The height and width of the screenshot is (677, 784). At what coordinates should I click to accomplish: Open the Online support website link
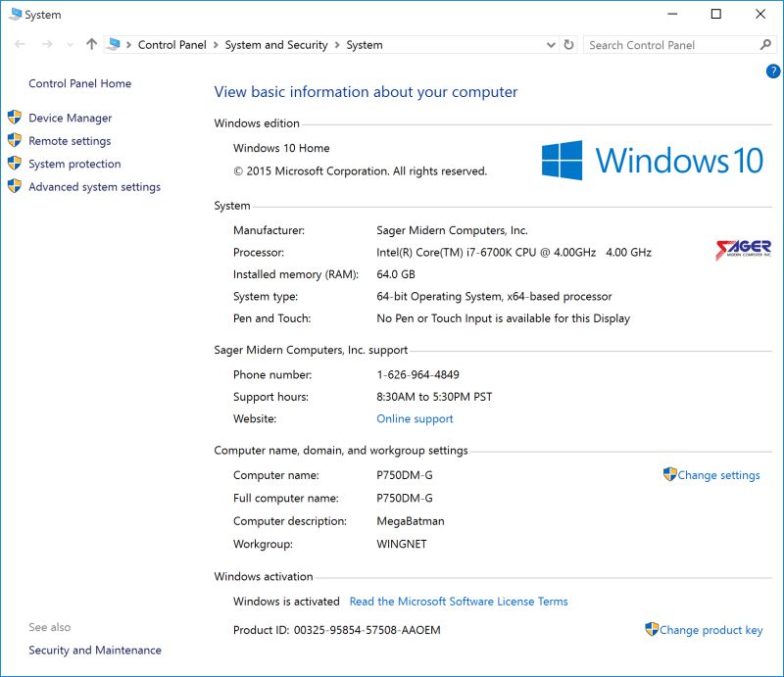point(415,418)
